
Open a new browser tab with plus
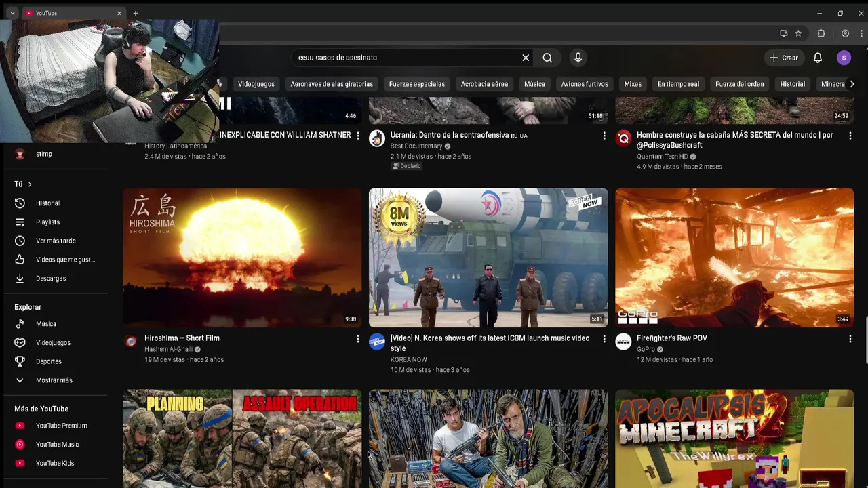tap(136, 13)
